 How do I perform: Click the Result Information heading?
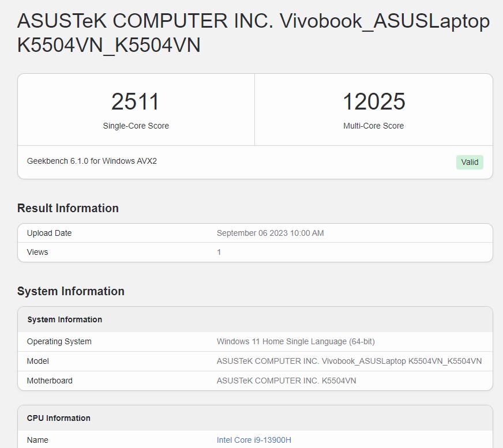(68, 208)
